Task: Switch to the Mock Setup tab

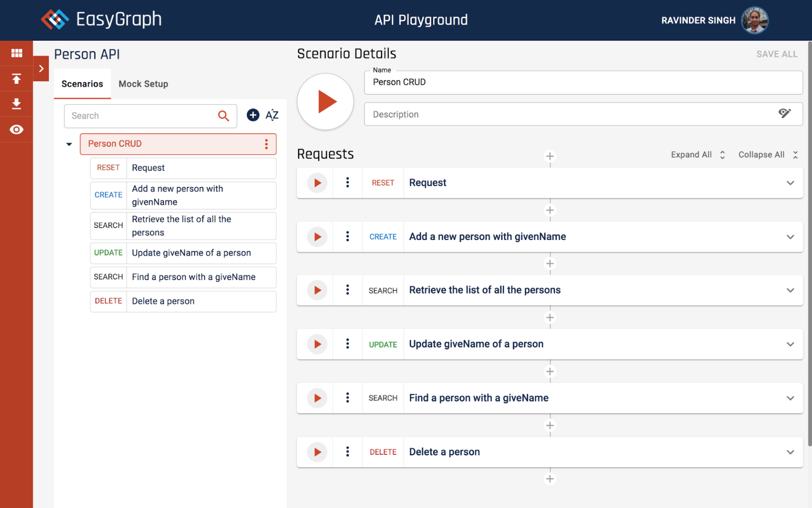Action: pos(143,84)
